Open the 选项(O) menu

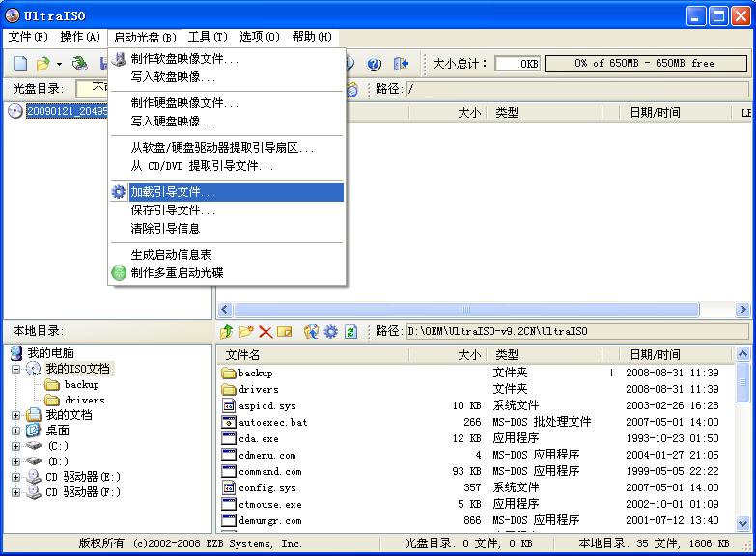tap(260, 37)
